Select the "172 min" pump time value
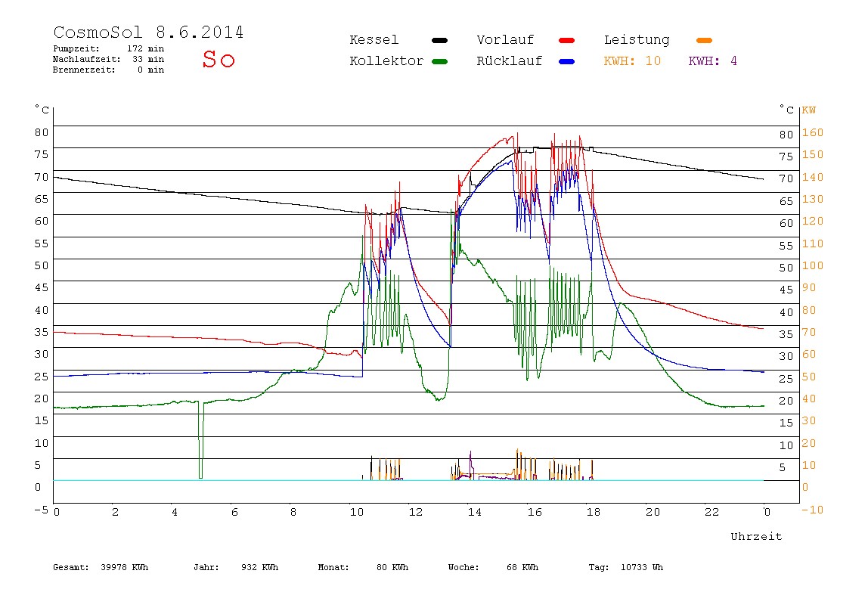Viewport: 868px width, 614px height. coord(146,48)
